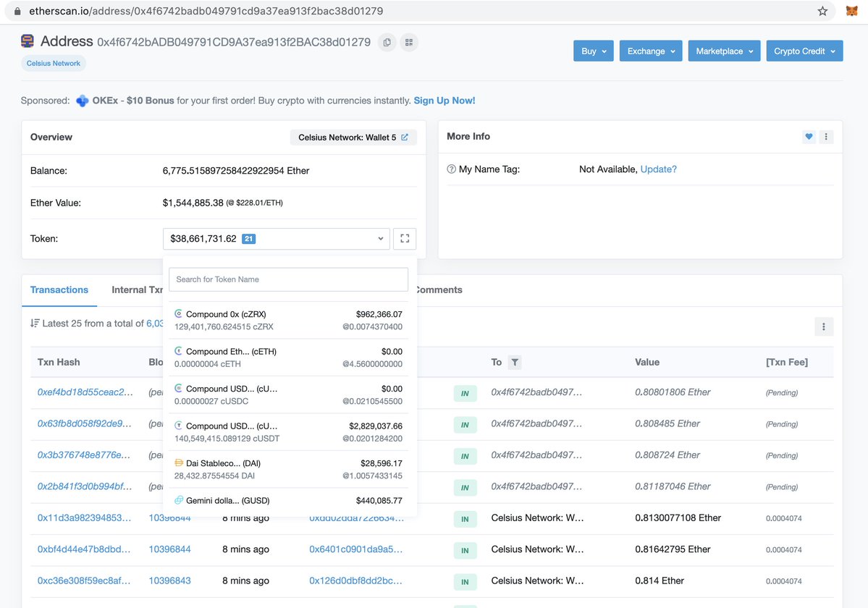Open the MetaMask fox extension icon
The height and width of the screenshot is (608, 868).
coord(852,11)
